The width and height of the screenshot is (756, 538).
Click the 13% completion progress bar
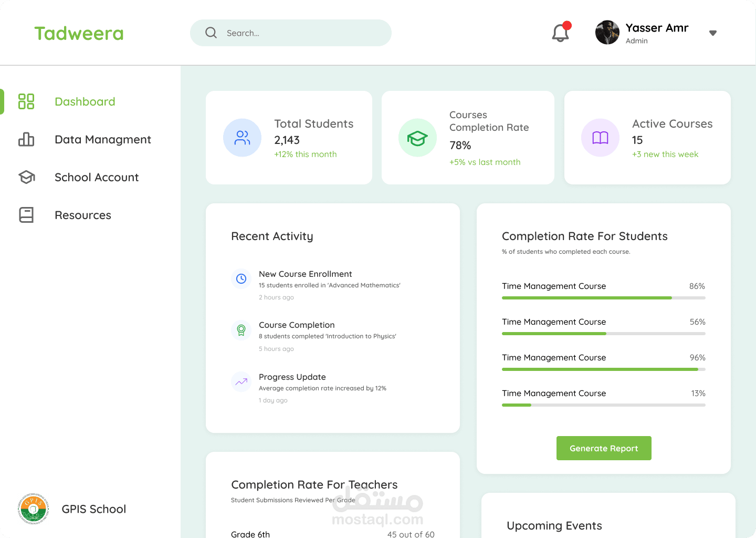click(604, 405)
